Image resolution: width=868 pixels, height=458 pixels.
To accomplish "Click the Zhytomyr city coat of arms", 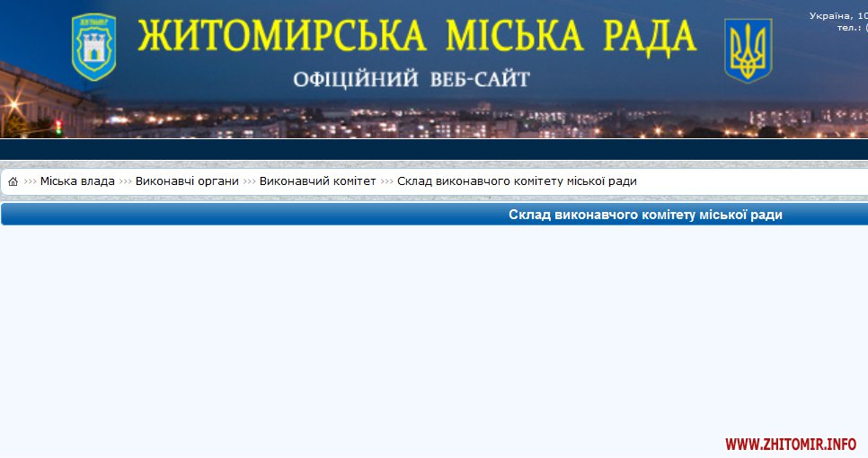I will [93, 47].
